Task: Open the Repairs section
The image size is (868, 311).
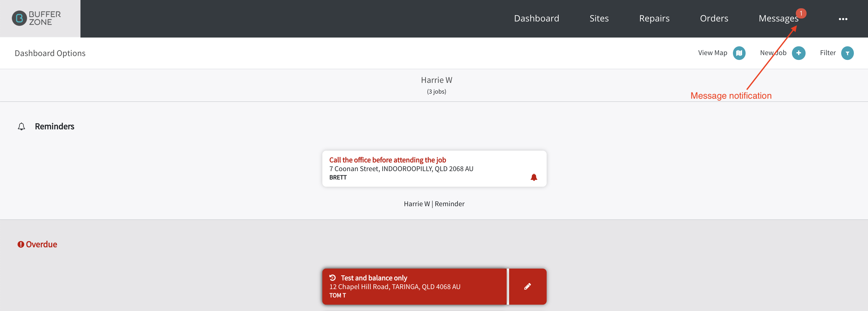Action: coord(654,18)
